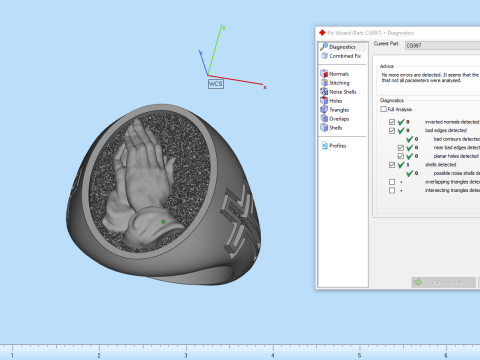Toggle the bad edges detected checkbox
Screen dimensions: 480x360
(x=392, y=130)
